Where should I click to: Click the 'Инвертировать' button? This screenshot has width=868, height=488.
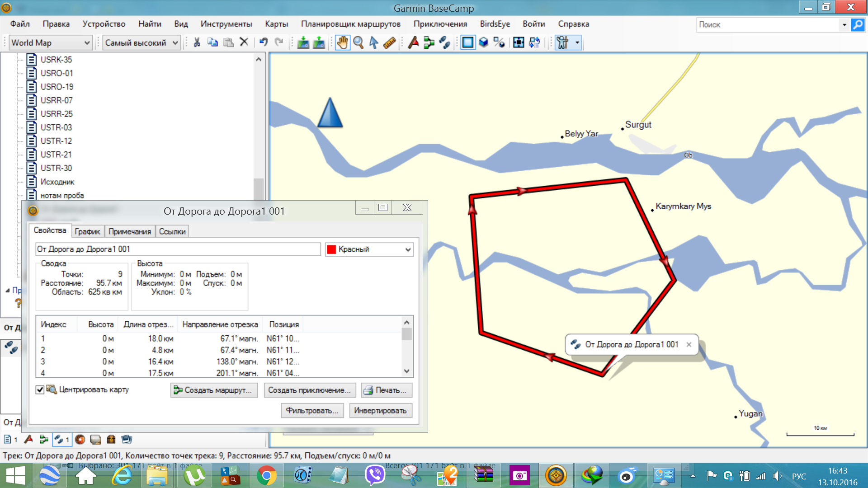[380, 411]
